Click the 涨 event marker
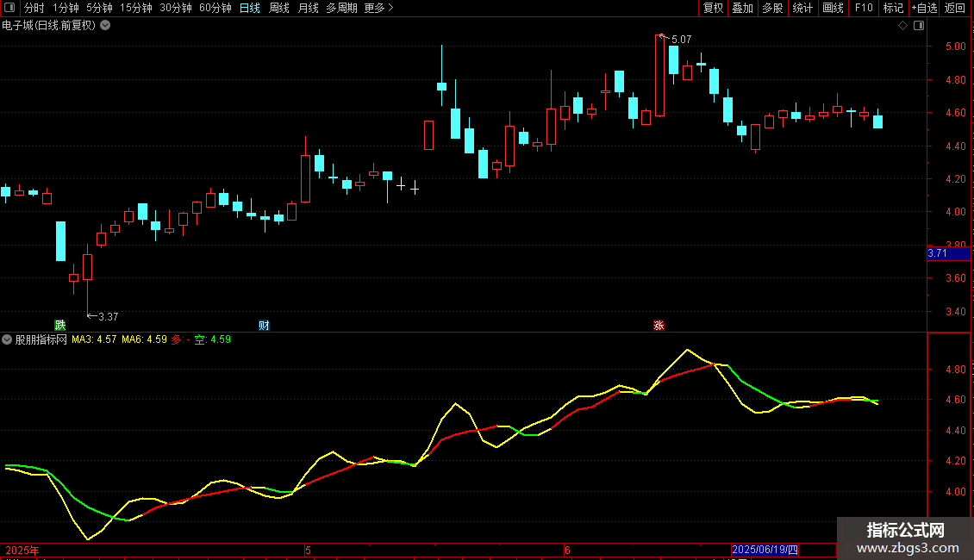 click(x=659, y=326)
